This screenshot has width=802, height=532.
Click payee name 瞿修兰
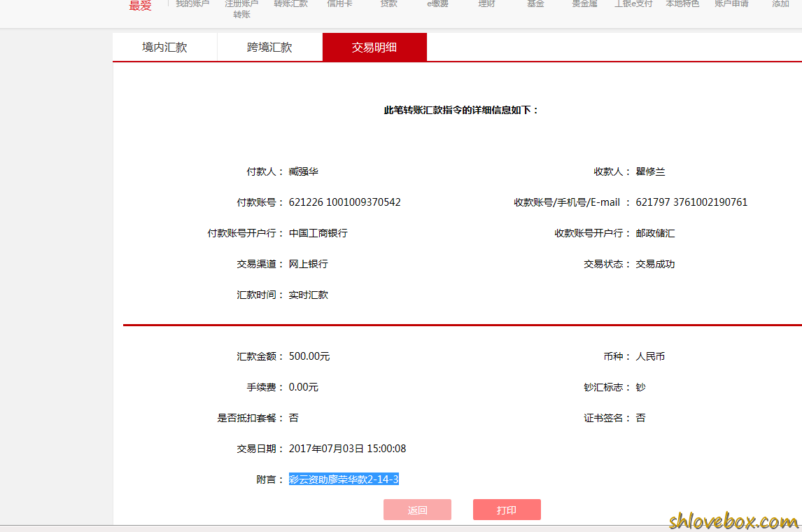[650, 172]
